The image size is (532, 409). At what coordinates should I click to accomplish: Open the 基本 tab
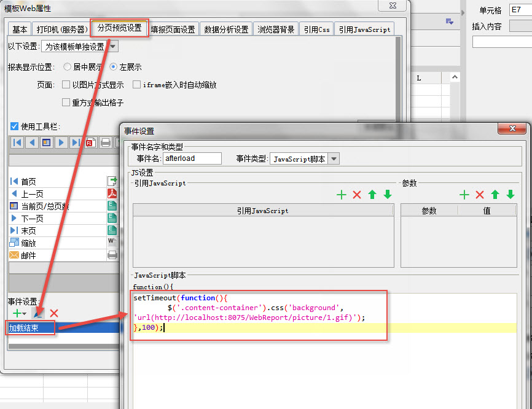20,29
